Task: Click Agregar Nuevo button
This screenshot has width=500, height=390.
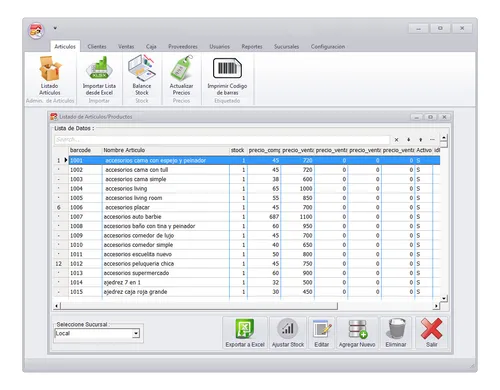Action: [x=357, y=333]
